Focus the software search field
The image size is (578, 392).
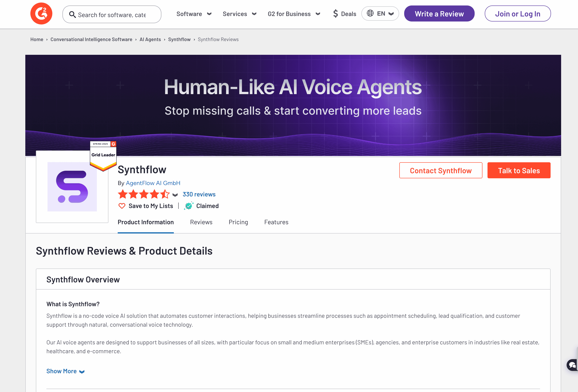click(112, 14)
